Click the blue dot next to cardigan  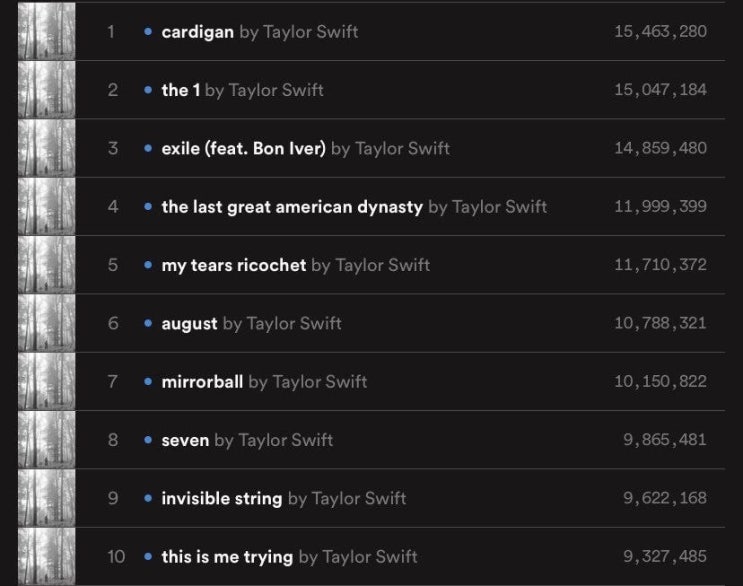coord(148,32)
